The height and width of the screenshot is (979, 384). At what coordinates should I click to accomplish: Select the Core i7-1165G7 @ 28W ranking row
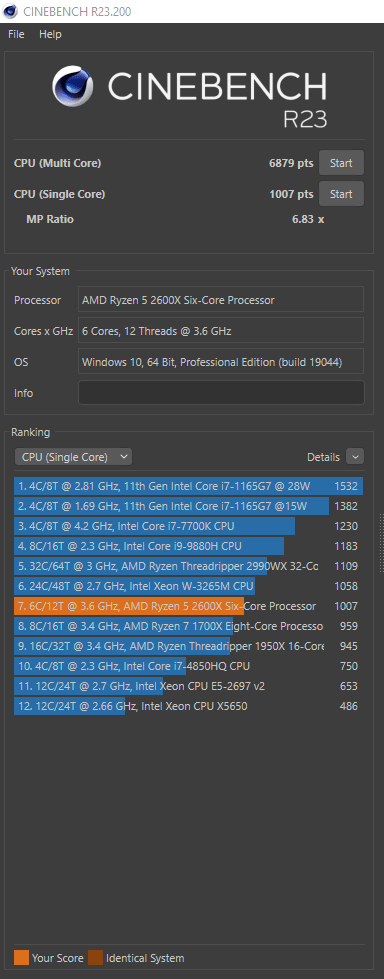[189, 486]
